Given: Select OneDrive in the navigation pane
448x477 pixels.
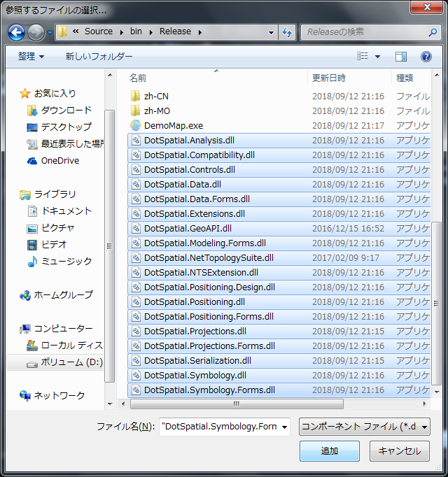Looking at the screenshot, I should click(53, 160).
